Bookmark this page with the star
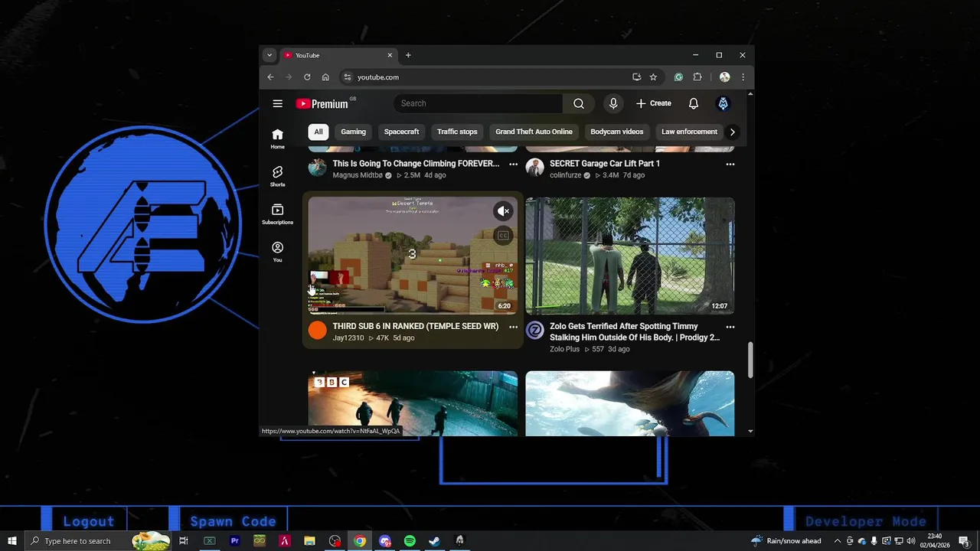The image size is (980, 551). click(653, 77)
